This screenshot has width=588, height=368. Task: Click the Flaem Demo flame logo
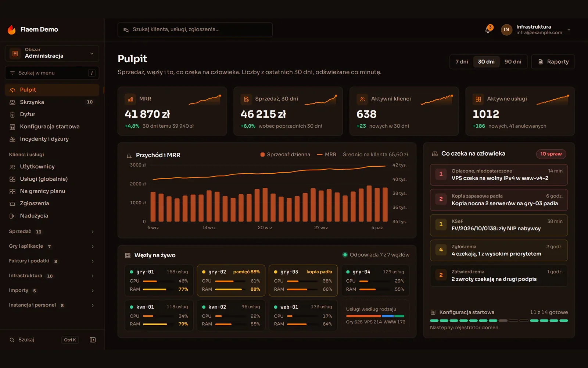[12, 29]
